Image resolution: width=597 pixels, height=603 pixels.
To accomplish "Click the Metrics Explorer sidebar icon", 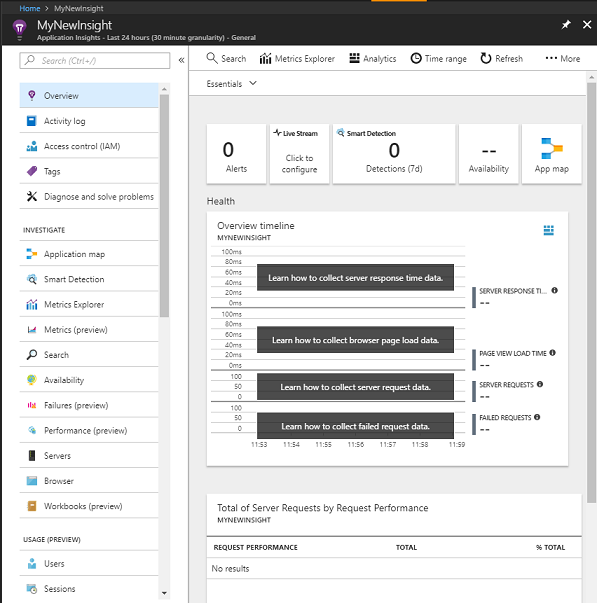I will click(32, 305).
